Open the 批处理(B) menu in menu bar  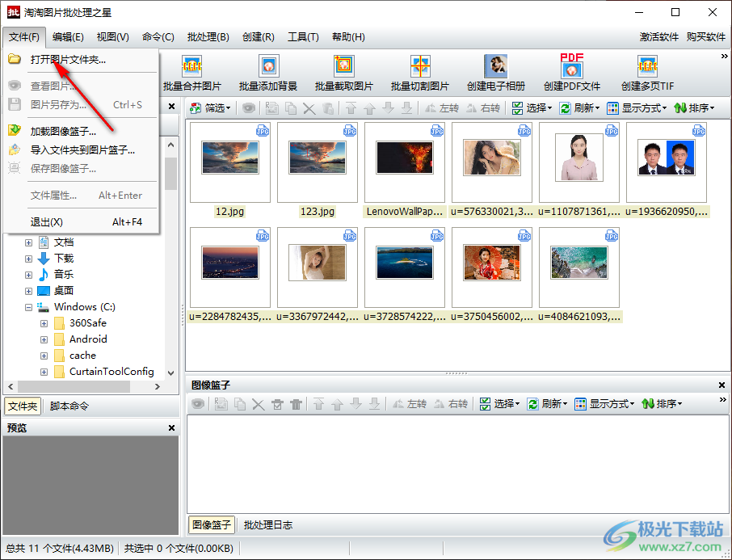[208, 37]
